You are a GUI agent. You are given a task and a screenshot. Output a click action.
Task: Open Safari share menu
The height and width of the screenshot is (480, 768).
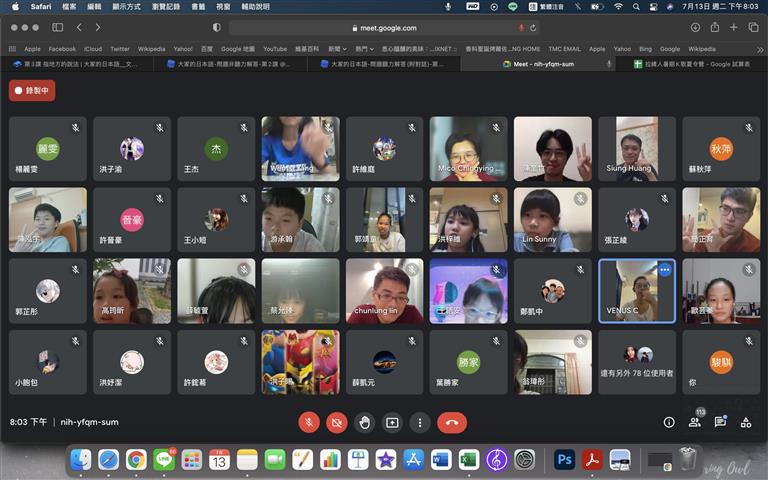[715, 27]
